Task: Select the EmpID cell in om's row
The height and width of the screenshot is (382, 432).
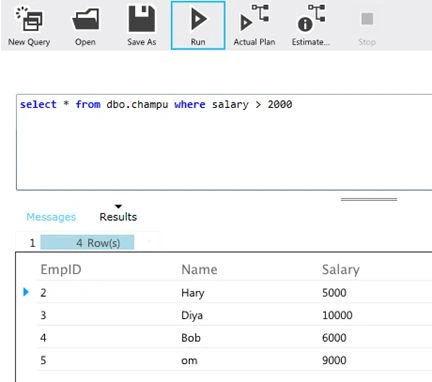Action: pos(43,360)
